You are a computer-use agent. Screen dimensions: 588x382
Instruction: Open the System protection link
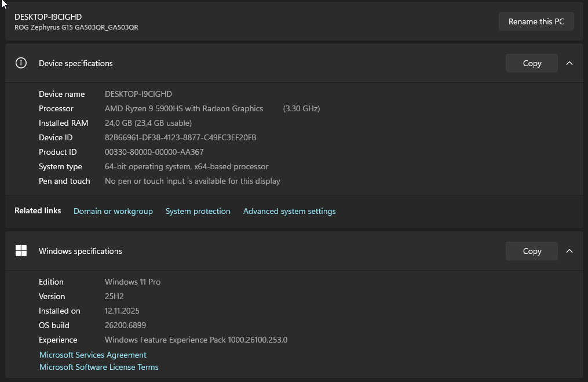point(198,211)
